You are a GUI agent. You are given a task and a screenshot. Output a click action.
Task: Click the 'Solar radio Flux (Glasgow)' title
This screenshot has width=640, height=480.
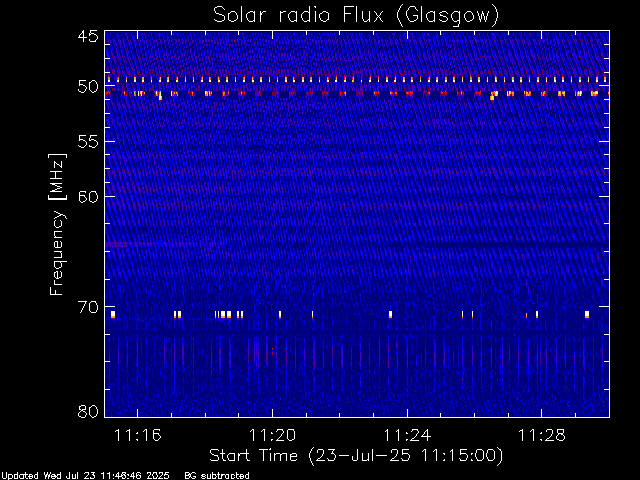pyautogui.click(x=356, y=16)
